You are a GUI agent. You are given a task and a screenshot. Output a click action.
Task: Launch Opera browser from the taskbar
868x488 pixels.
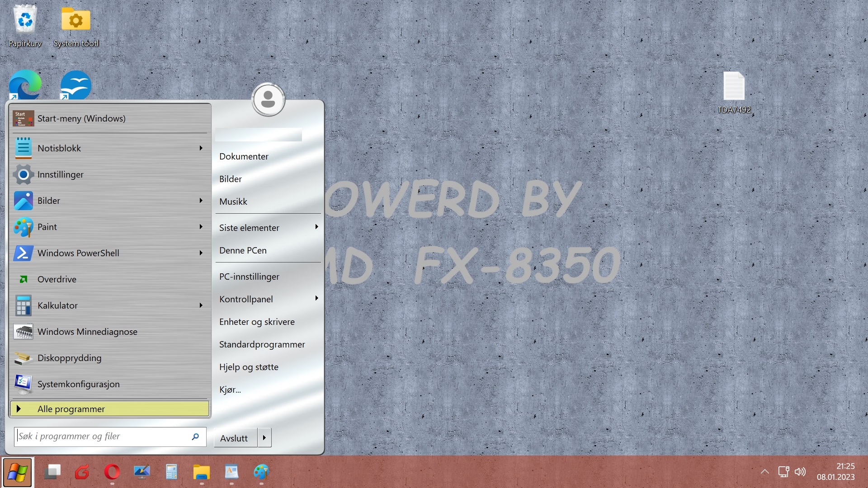(112, 473)
